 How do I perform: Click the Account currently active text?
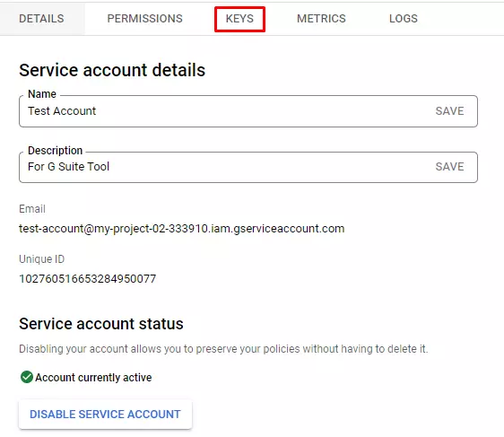pos(93,377)
